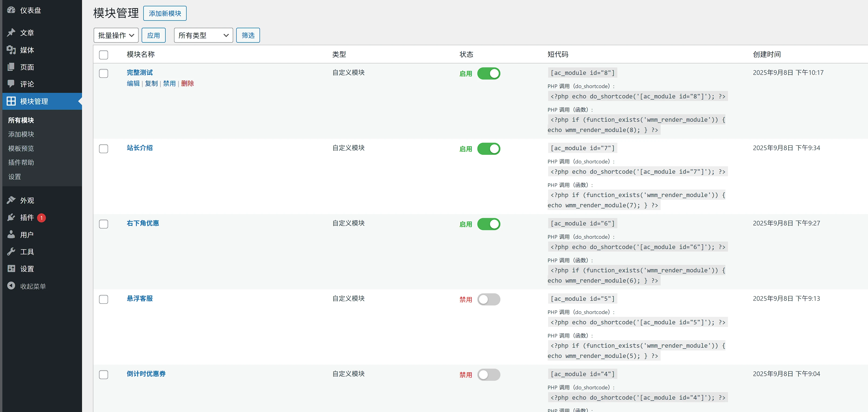Collapse the menu with 收起菜单 arrow icon
The image size is (868, 412).
coord(11,286)
